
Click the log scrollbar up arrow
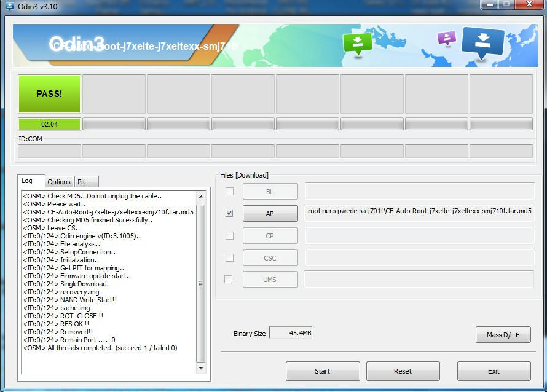click(201, 197)
